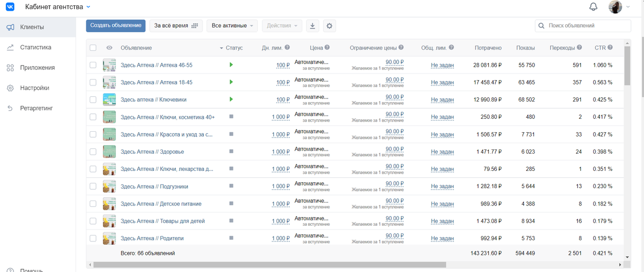The width and height of the screenshot is (644, 272).
Task: Click the eye icon in table header
Action: 109,48
